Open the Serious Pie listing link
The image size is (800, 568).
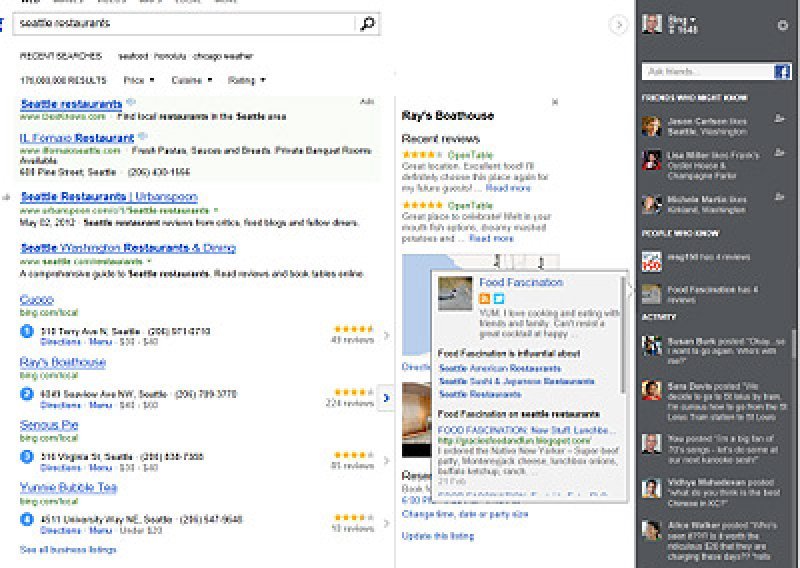[49, 425]
